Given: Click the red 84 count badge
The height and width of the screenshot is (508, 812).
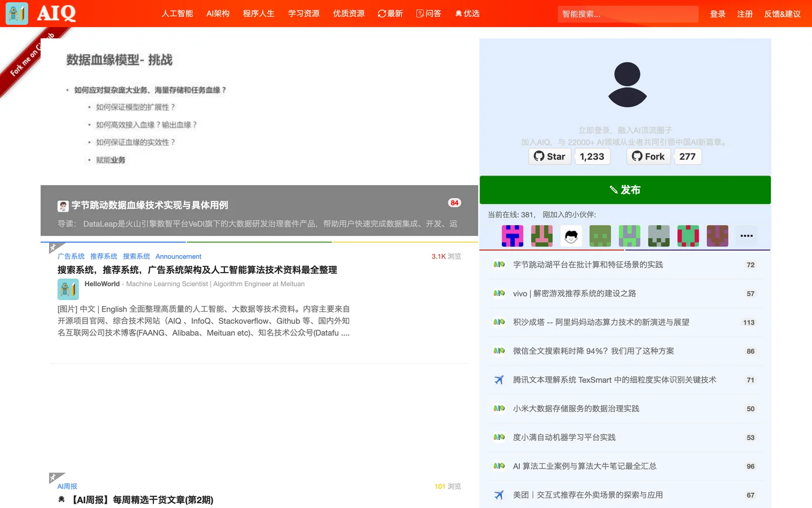Looking at the screenshot, I should (x=454, y=203).
